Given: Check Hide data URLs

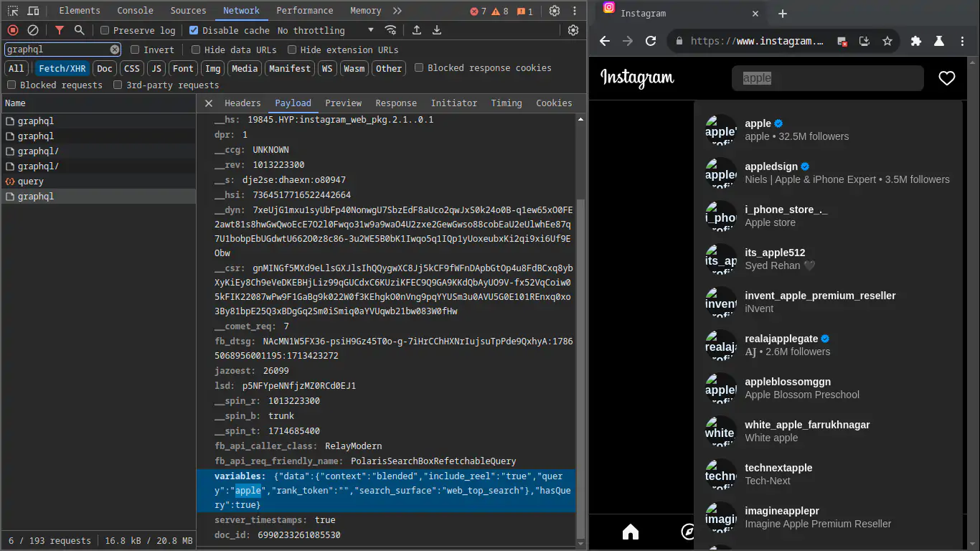Looking at the screenshot, I should click(196, 50).
